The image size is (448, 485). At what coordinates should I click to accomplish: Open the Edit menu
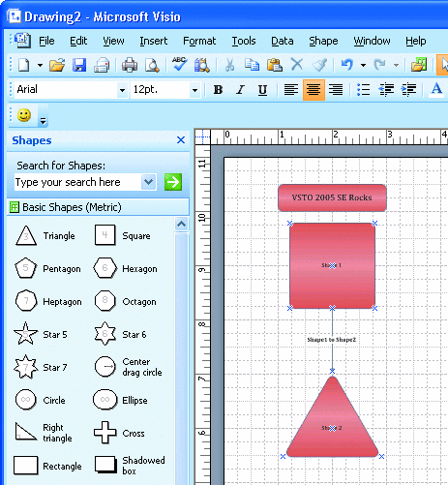click(x=78, y=41)
